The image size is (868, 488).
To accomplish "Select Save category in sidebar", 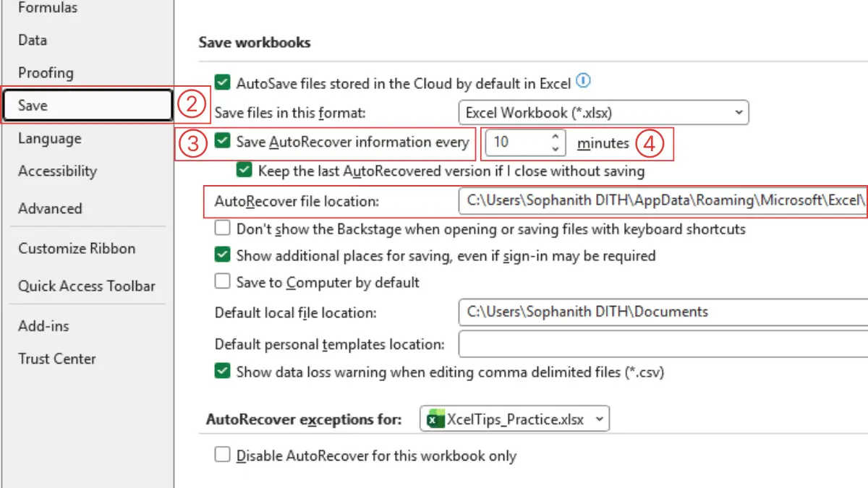I will (x=87, y=106).
